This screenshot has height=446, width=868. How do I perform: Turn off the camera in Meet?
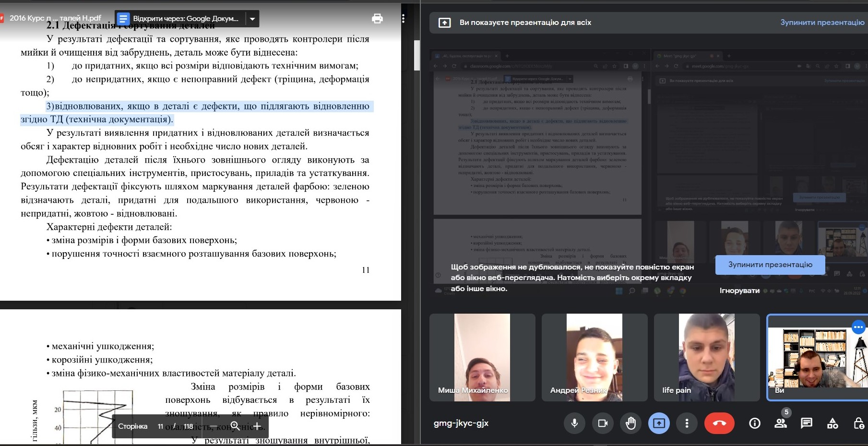[603, 423]
